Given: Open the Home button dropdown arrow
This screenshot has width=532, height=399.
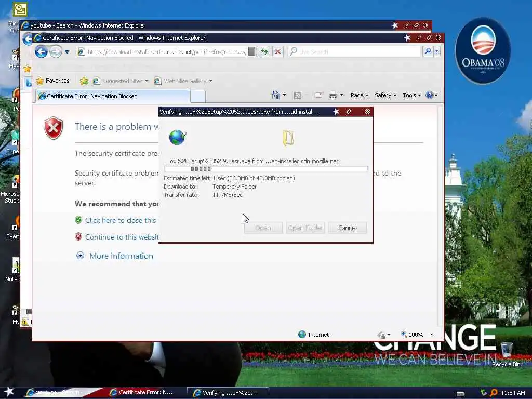Looking at the screenshot, I should (284, 96).
